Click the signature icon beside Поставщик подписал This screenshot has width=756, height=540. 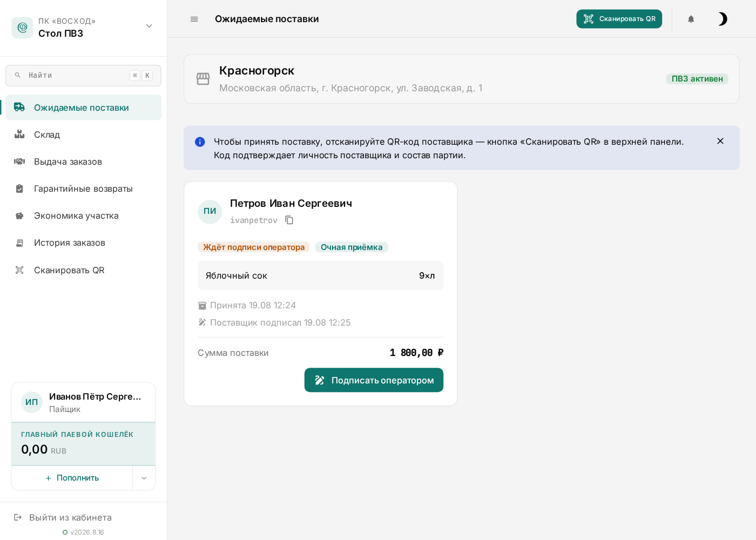click(x=202, y=322)
